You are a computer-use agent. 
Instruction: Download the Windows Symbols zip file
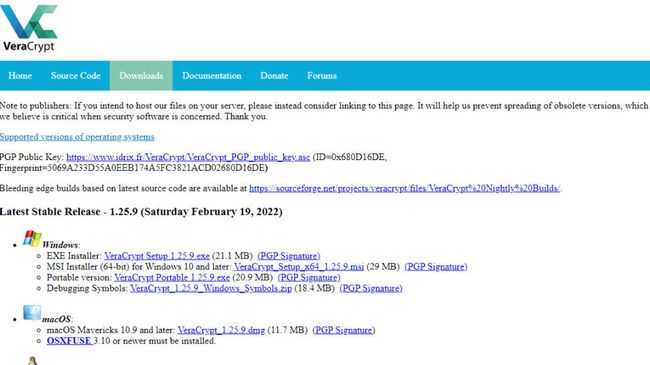[x=211, y=288]
